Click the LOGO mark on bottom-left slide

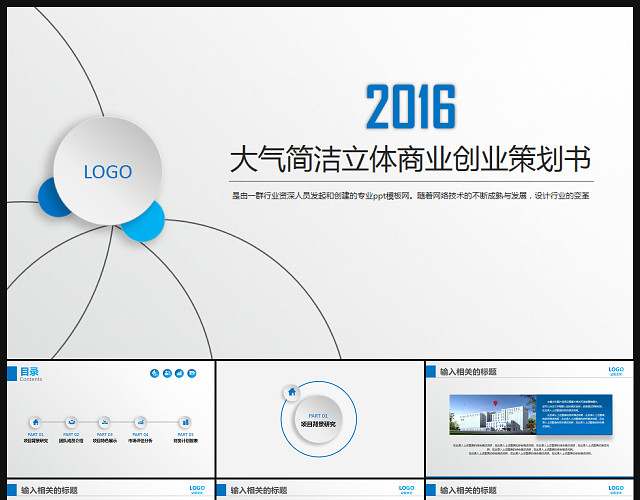pos(197,489)
